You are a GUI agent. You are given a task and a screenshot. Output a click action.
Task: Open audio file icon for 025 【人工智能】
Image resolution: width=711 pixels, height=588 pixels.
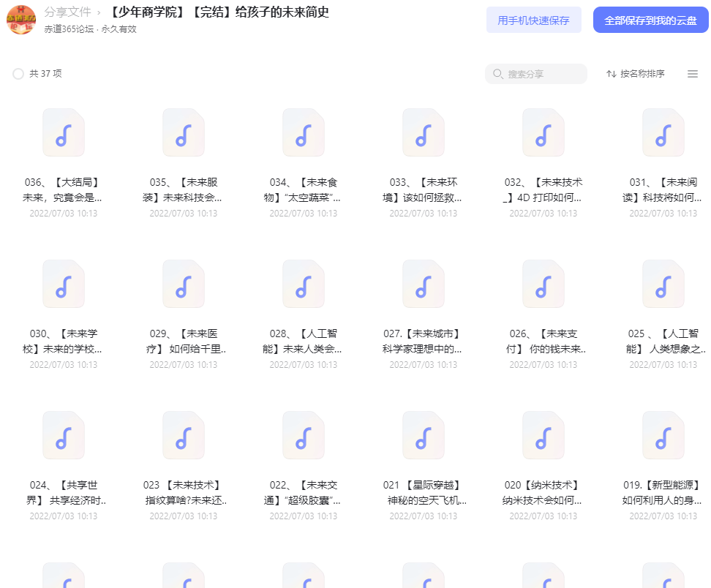tap(663, 284)
